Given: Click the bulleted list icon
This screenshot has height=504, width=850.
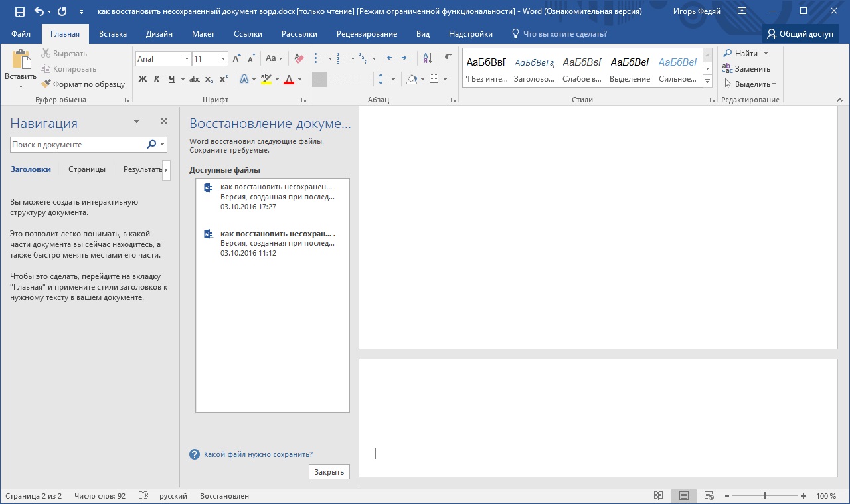Looking at the screenshot, I should 319,59.
